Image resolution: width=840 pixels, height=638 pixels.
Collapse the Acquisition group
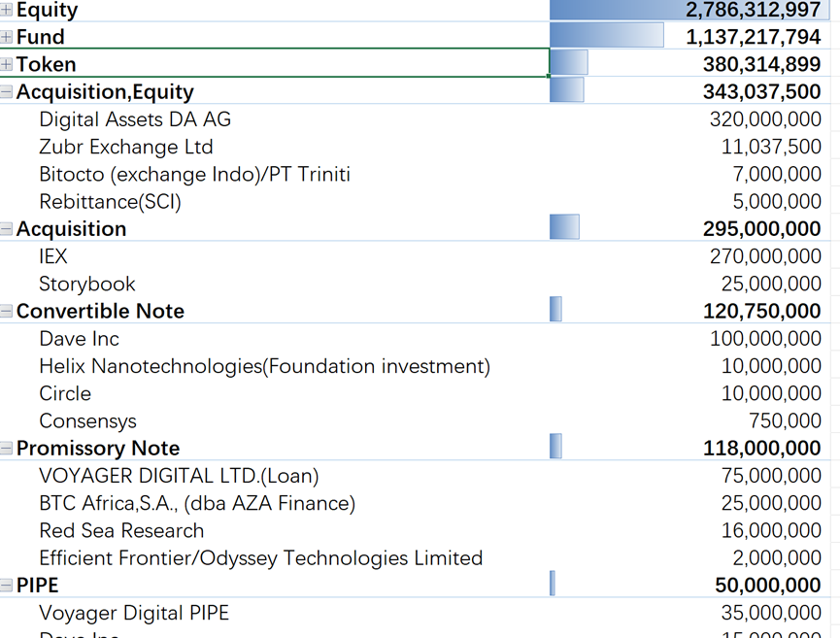pos(8,228)
